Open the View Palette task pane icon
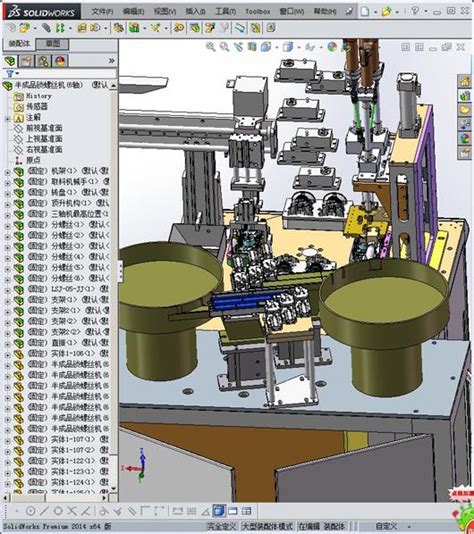 point(465,124)
